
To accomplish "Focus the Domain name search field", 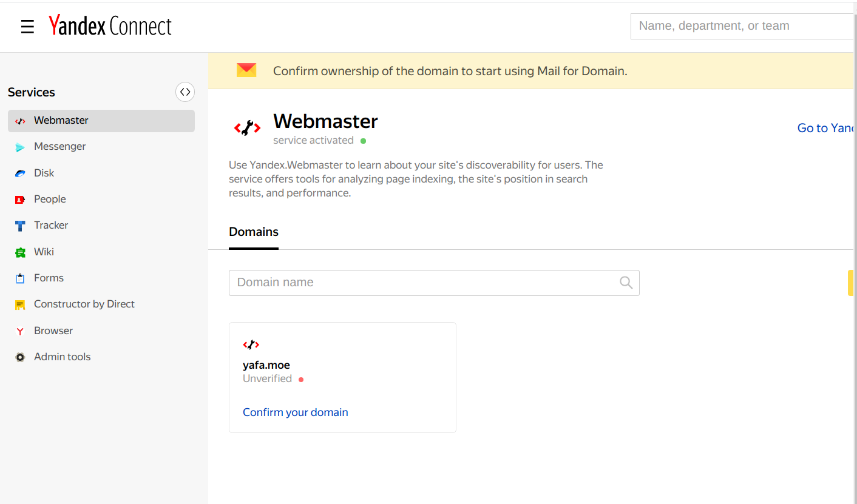I will pos(434,283).
